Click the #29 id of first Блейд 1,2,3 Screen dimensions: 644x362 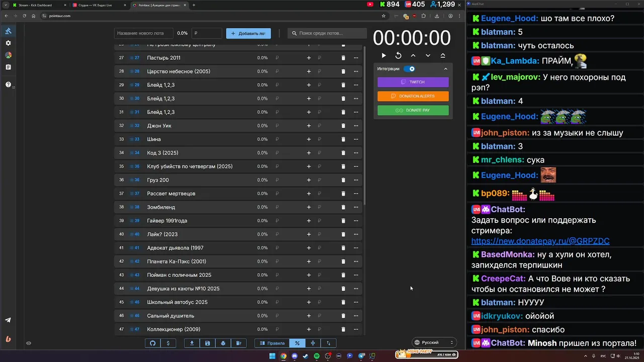click(x=135, y=85)
